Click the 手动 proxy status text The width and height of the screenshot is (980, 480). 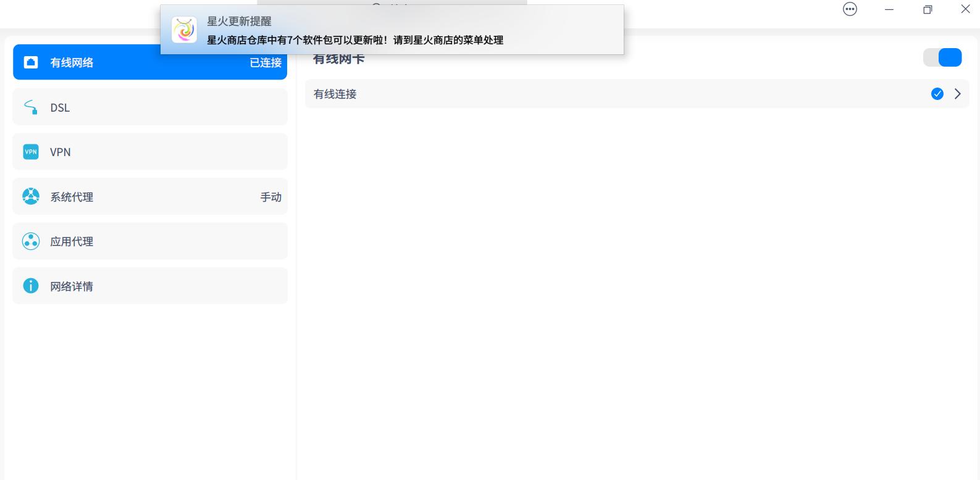point(271,197)
